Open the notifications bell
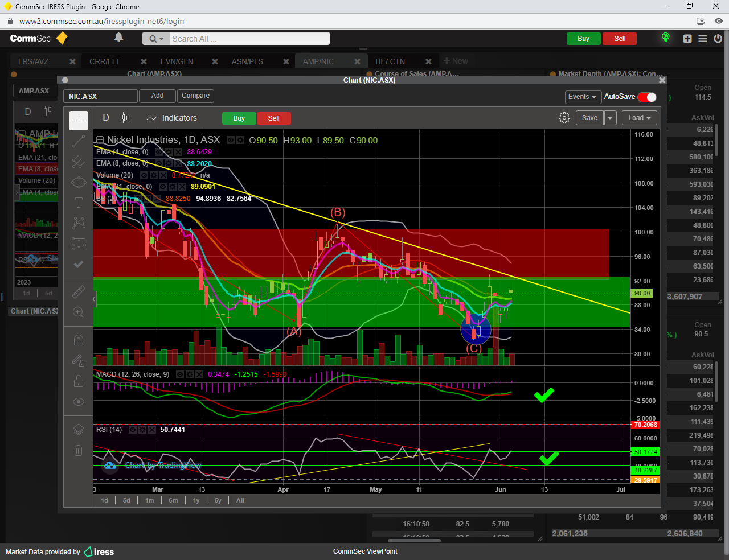This screenshot has height=560, width=729. [x=118, y=38]
